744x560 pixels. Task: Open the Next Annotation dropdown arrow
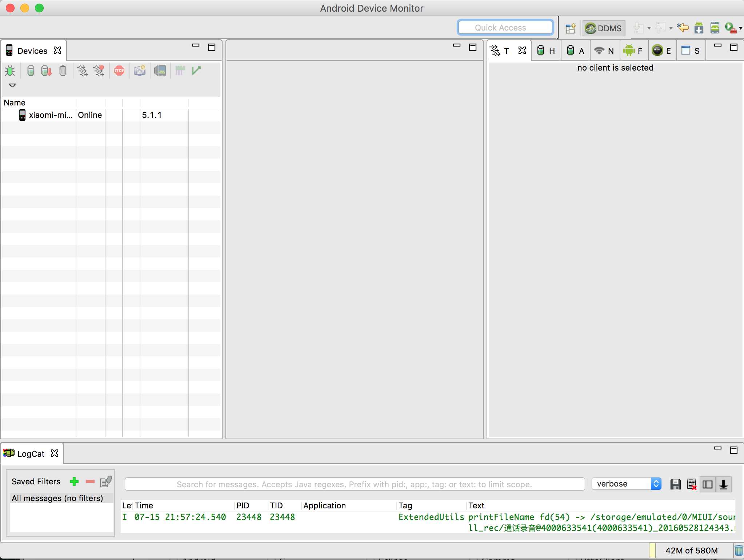tap(649, 28)
